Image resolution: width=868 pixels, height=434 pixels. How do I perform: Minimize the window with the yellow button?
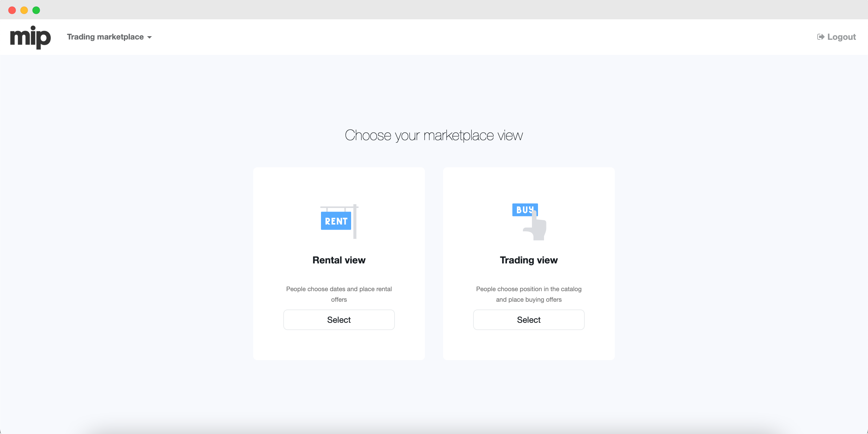coord(24,10)
